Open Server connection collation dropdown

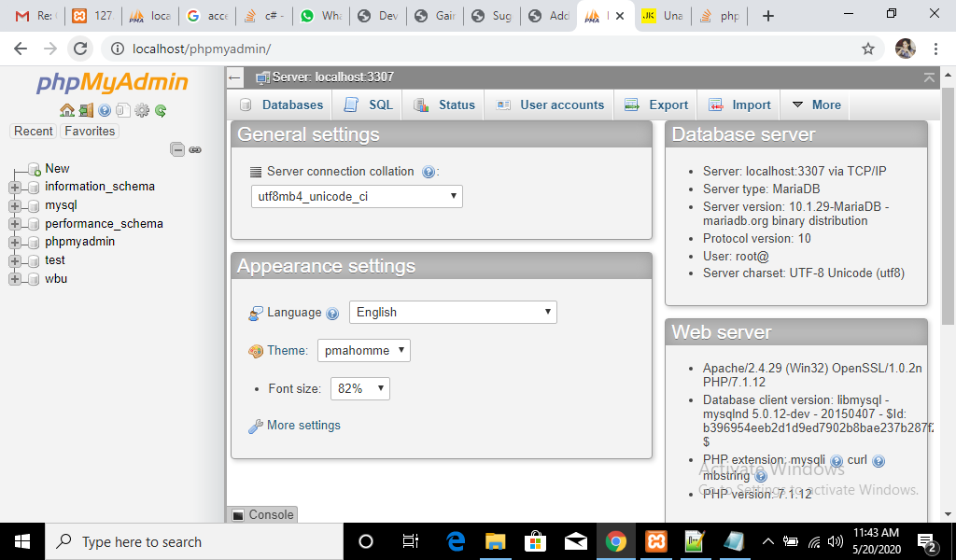click(357, 197)
